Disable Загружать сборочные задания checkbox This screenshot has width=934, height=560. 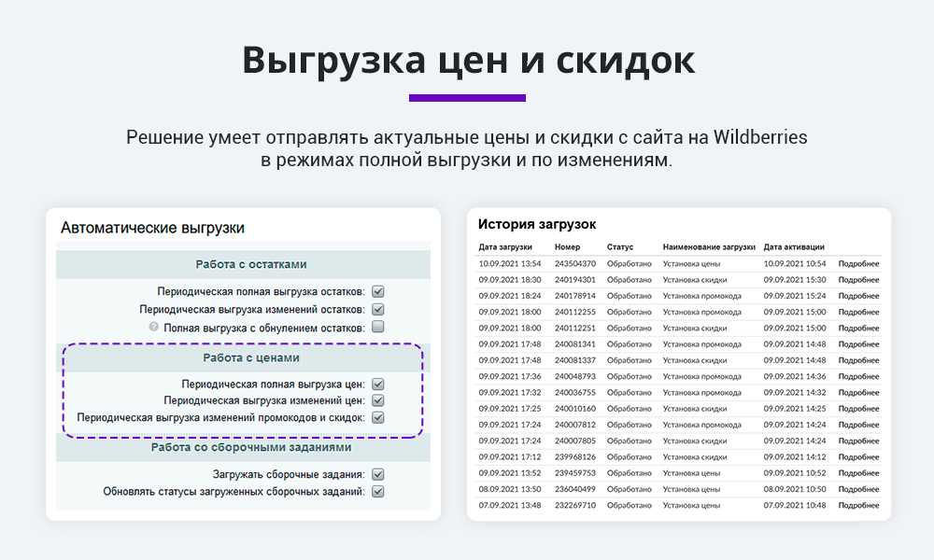pos(378,474)
